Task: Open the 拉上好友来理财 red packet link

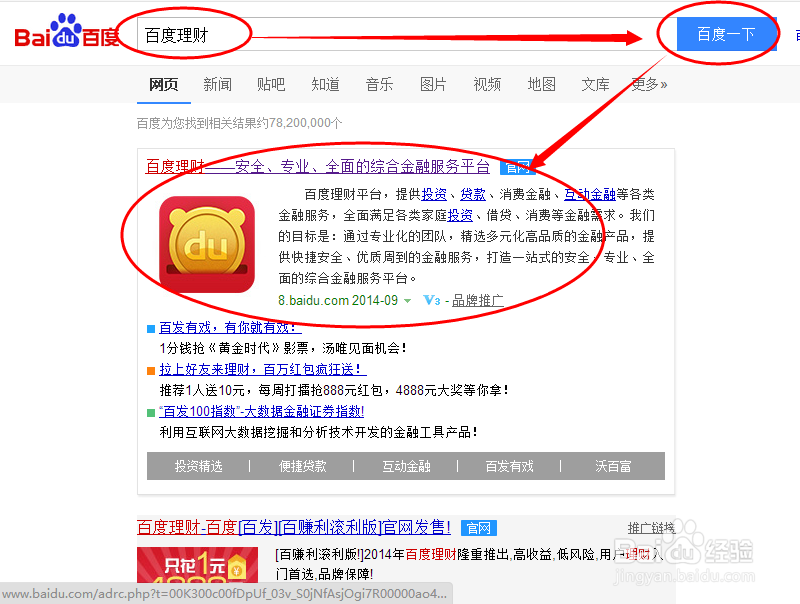Action: point(263,369)
